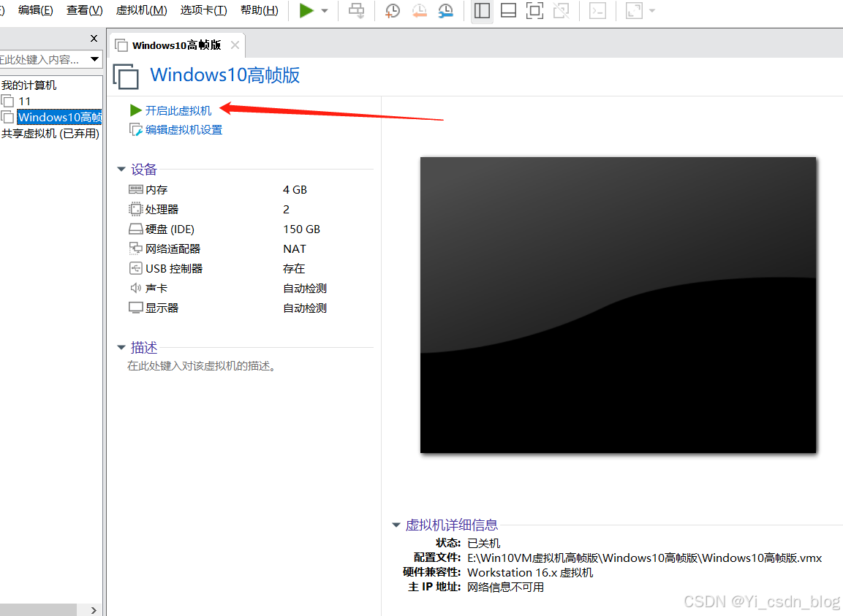Screen dimensions: 843x616
Task: Enter full screen mode icon
Action: pyautogui.click(x=534, y=11)
